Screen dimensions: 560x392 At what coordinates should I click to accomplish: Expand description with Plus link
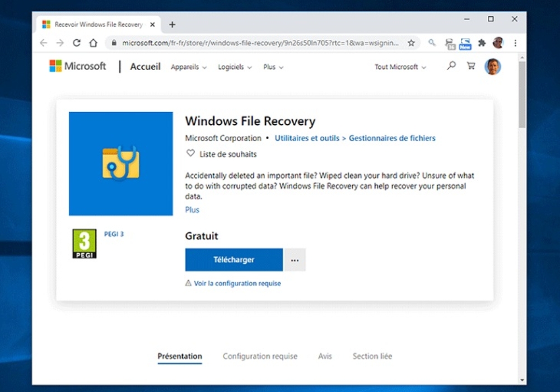[192, 210]
